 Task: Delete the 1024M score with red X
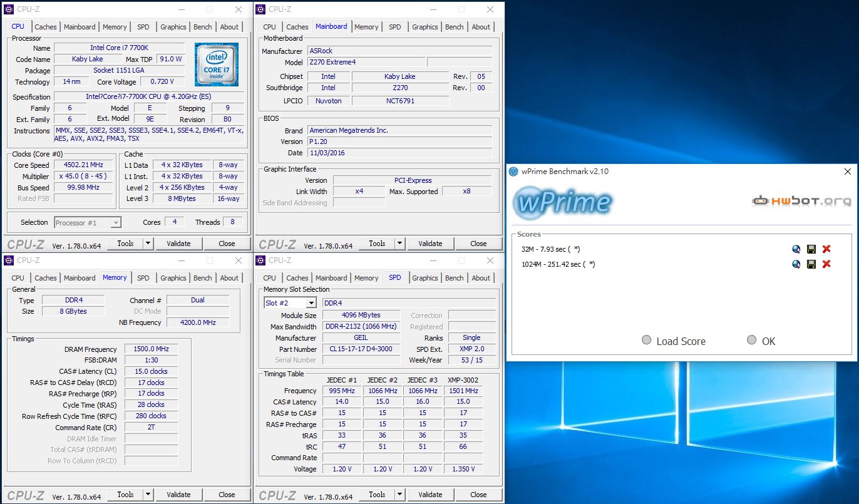826,264
